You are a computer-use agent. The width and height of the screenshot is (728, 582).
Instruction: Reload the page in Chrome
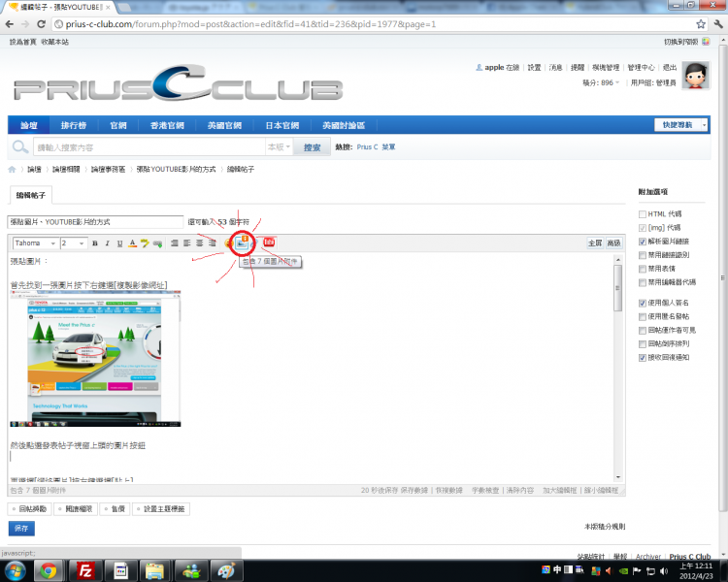(42, 24)
